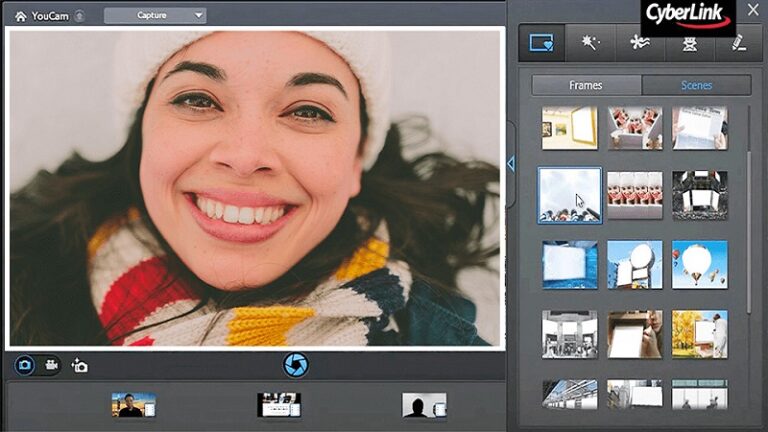This screenshot has width=768, height=432.
Task: Click the up arrow beside YouCam
Action: pos(80,16)
